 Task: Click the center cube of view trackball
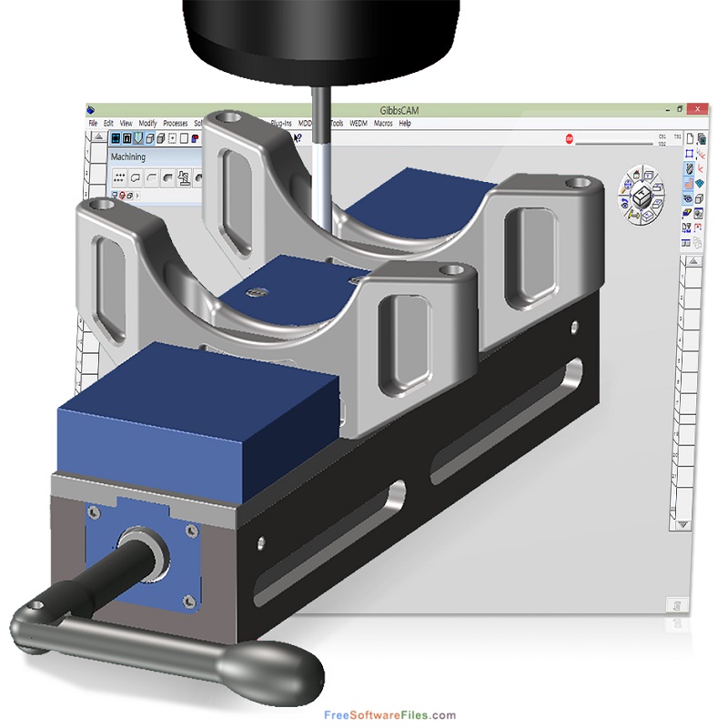pos(643,195)
